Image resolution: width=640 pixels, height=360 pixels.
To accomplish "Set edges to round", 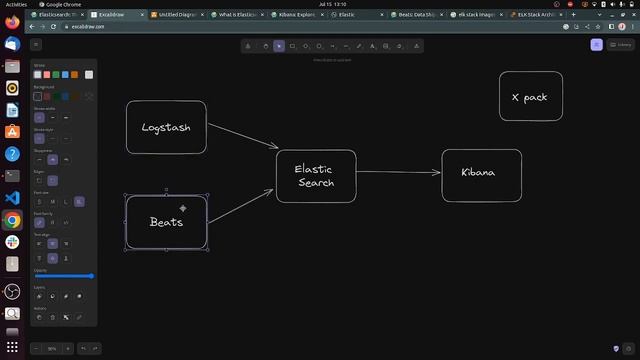I will pos(53,180).
